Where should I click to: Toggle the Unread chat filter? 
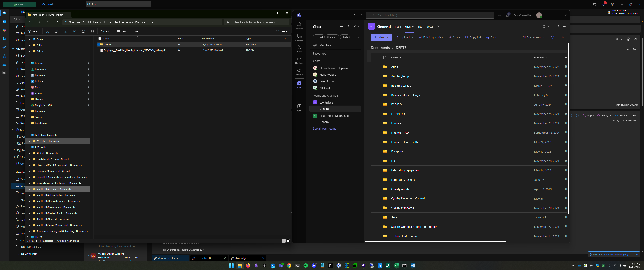[318, 37]
